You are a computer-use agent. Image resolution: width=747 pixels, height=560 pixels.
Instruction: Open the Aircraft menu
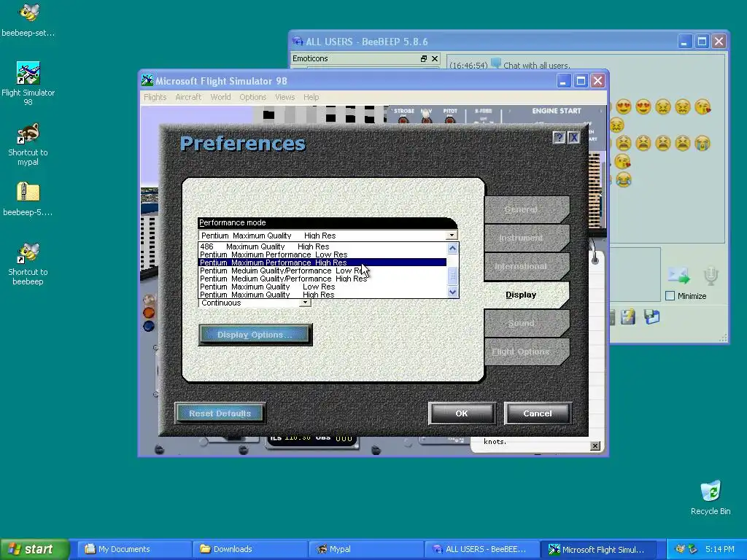click(x=188, y=97)
